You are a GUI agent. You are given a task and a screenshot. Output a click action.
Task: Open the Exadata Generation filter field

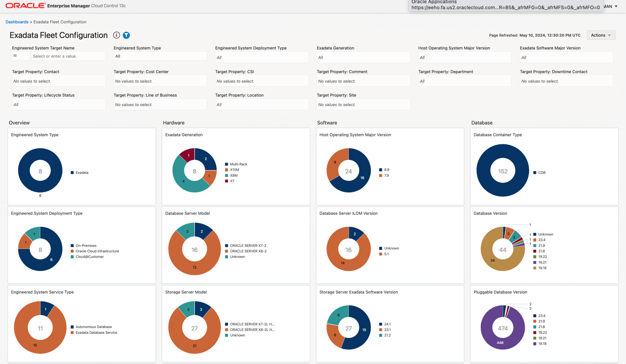pyautogui.click(x=363, y=57)
